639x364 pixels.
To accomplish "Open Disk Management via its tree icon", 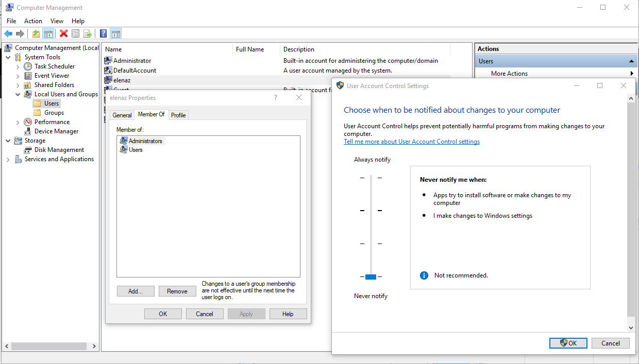I will pos(28,150).
